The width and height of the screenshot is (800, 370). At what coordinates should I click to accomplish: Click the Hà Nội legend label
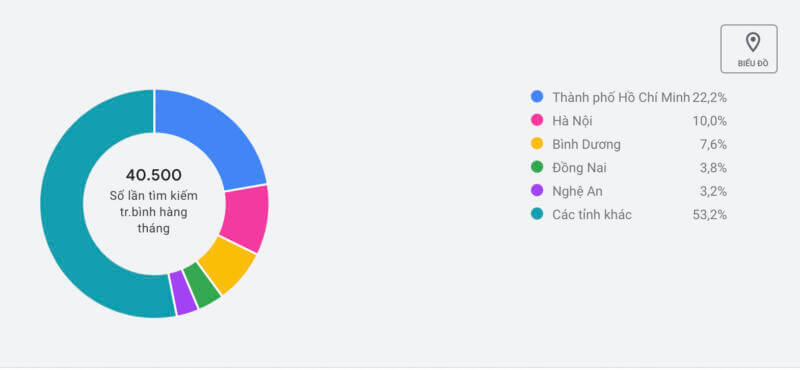click(x=572, y=121)
